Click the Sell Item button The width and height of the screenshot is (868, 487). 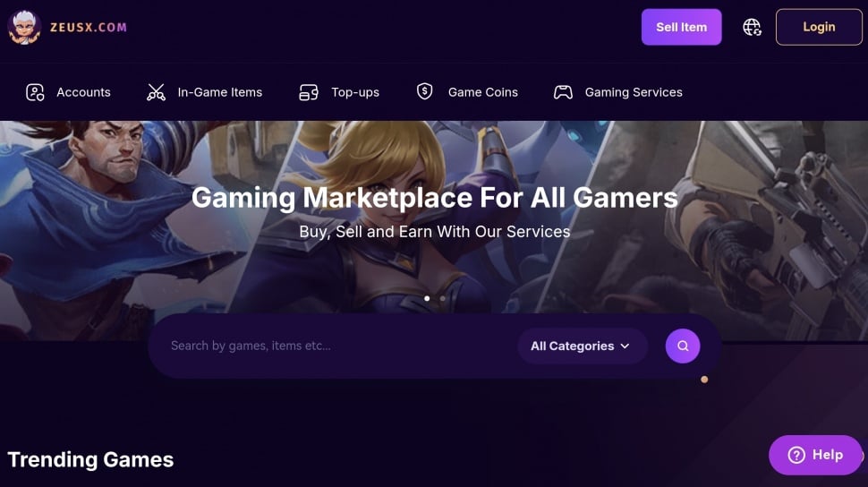[682, 27]
